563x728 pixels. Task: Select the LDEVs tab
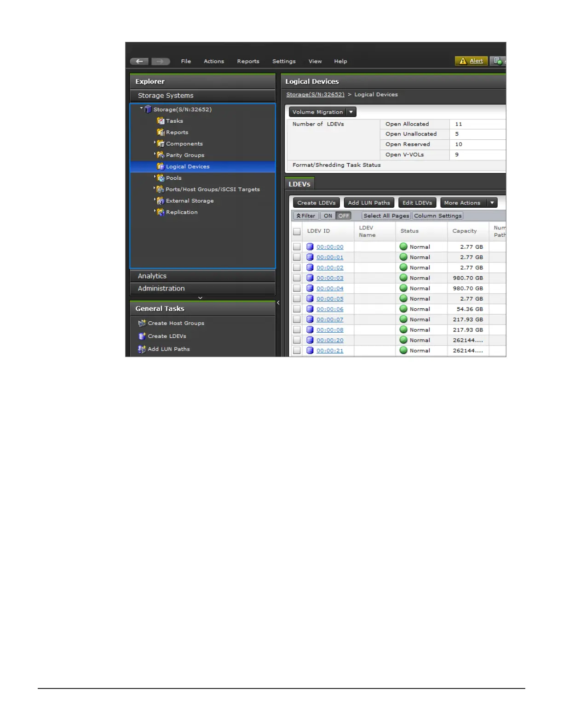(299, 184)
